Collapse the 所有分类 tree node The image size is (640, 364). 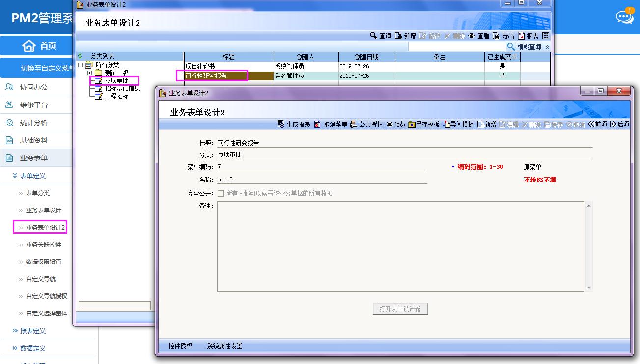pyautogui.click(x=81, y=65)
